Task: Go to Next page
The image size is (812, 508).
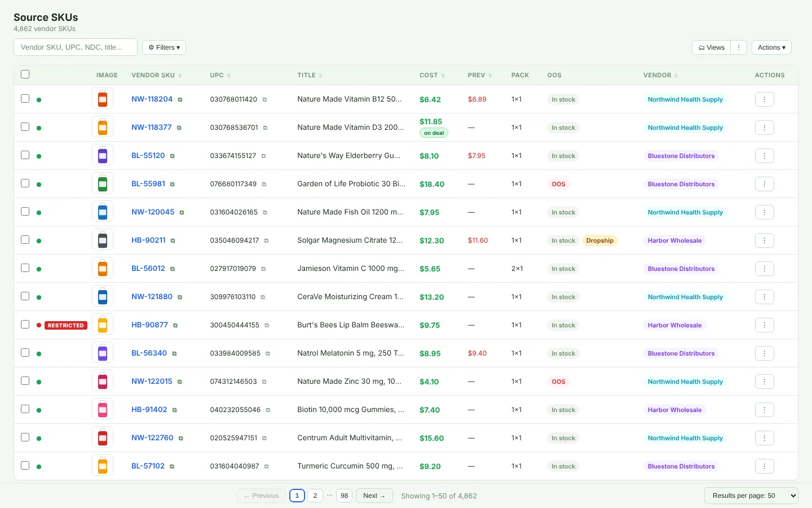Action: click(x=374, y=496)
